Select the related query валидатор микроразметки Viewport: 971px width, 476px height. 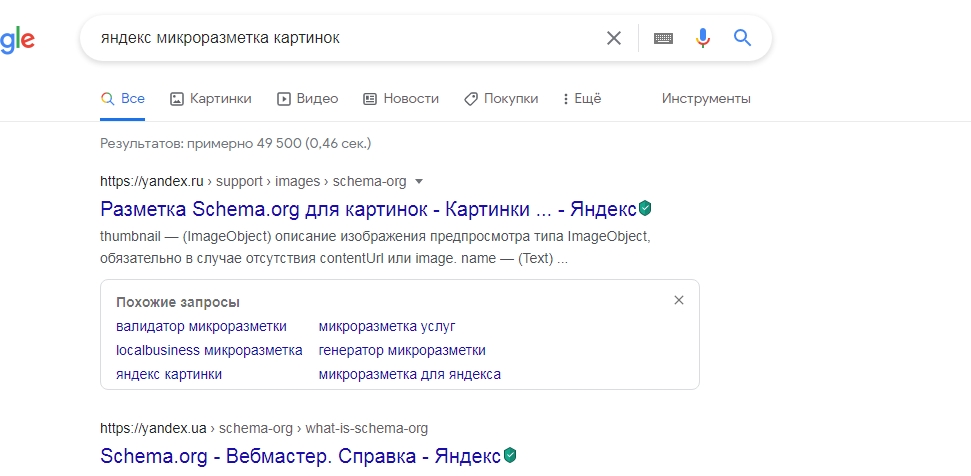point(201,326)
